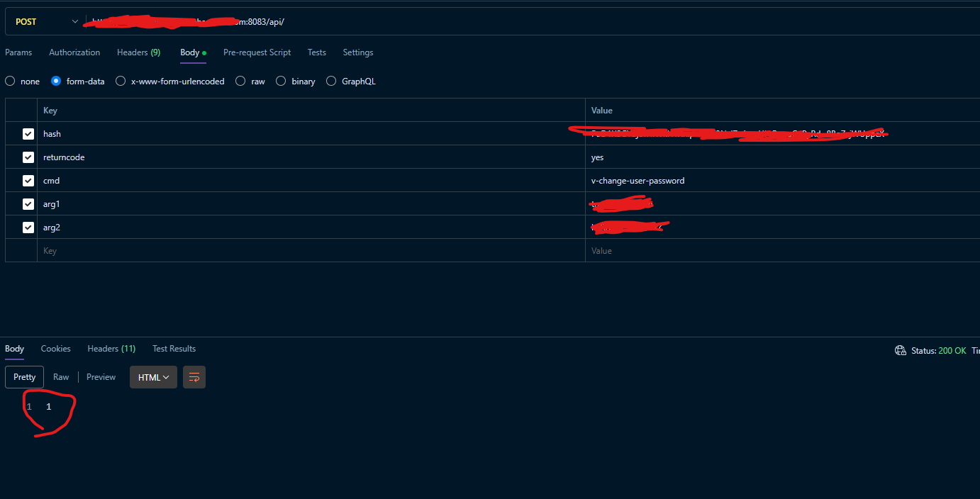
Task: Select the request Body tab
Action: [193, 52]
